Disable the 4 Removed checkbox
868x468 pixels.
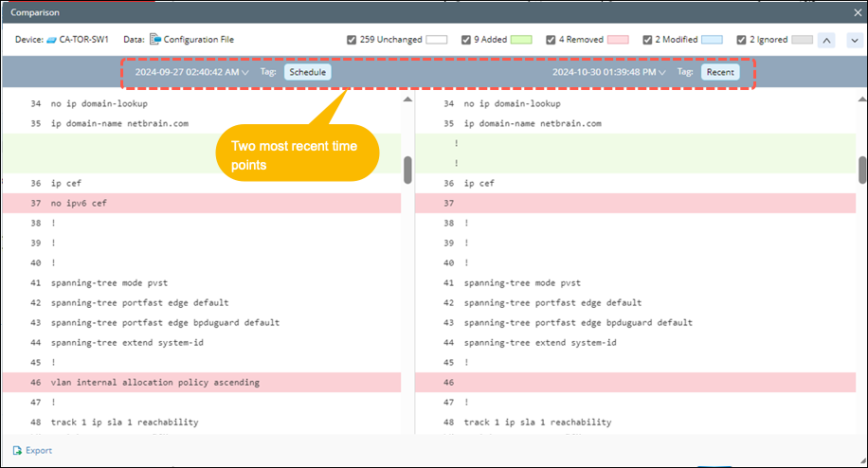point(552,40)
